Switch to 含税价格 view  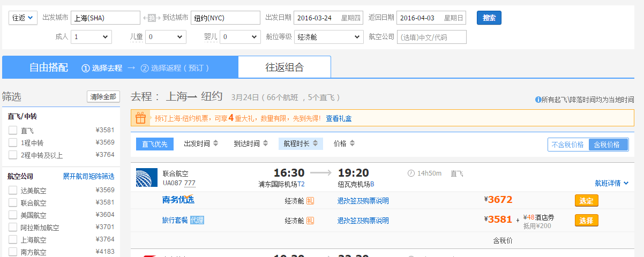click(x=608, y=145)
